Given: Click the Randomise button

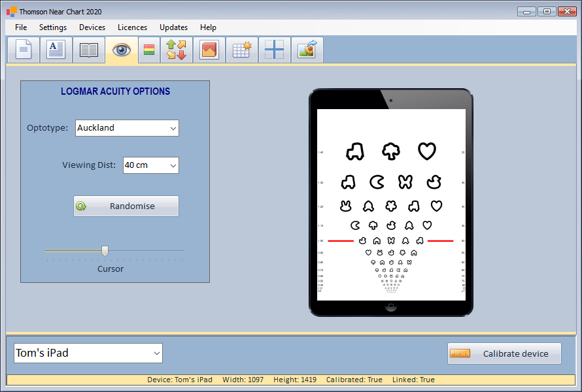Looking at the screenshot, I should [126, 206].
